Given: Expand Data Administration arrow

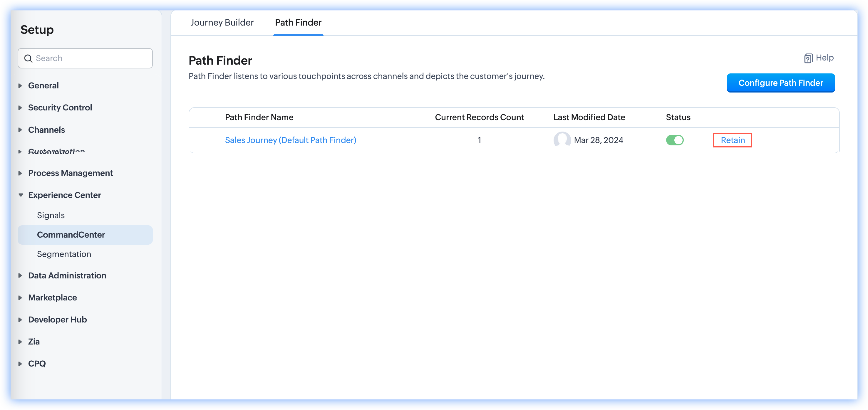Looking at the screenshot, I should coord(20,275).
